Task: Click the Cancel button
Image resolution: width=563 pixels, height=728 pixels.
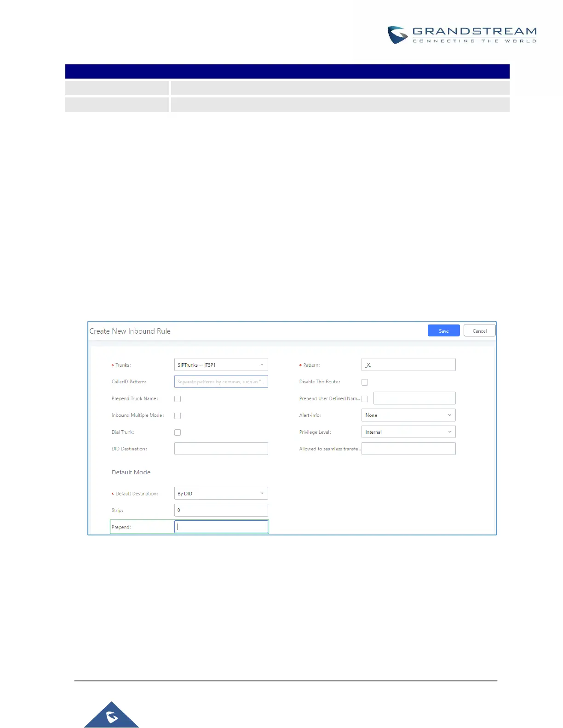Action: [x=479, y=330]
